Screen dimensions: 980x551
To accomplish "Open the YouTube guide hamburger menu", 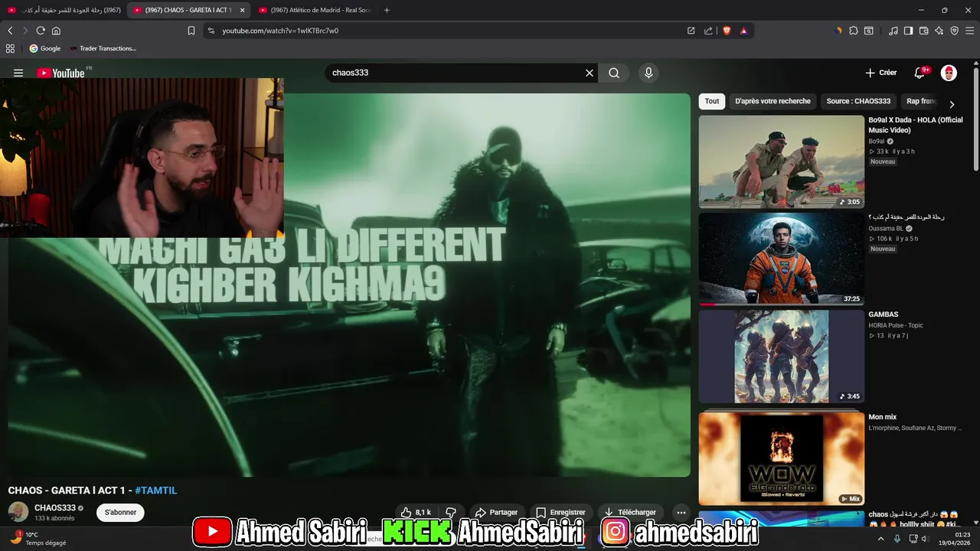I will point(18,73).
